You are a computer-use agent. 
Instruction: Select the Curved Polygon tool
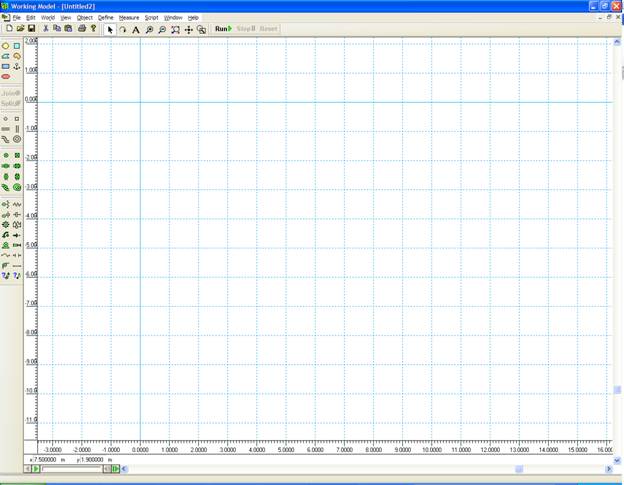(17, 56)
